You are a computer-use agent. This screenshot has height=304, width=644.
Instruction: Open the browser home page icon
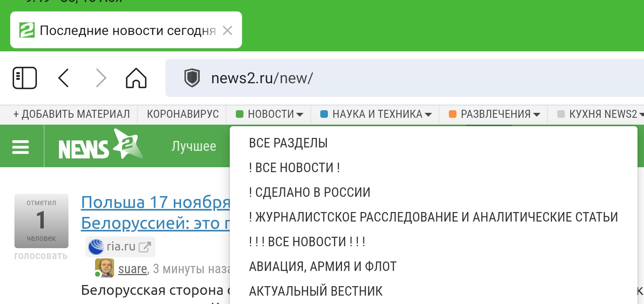point(136,78)
